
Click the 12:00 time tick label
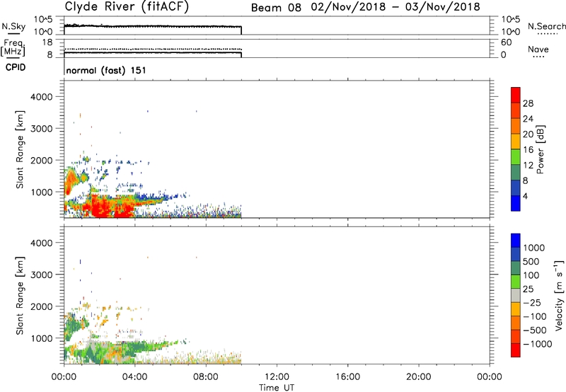pyautogui.click(x=277, y=377)
